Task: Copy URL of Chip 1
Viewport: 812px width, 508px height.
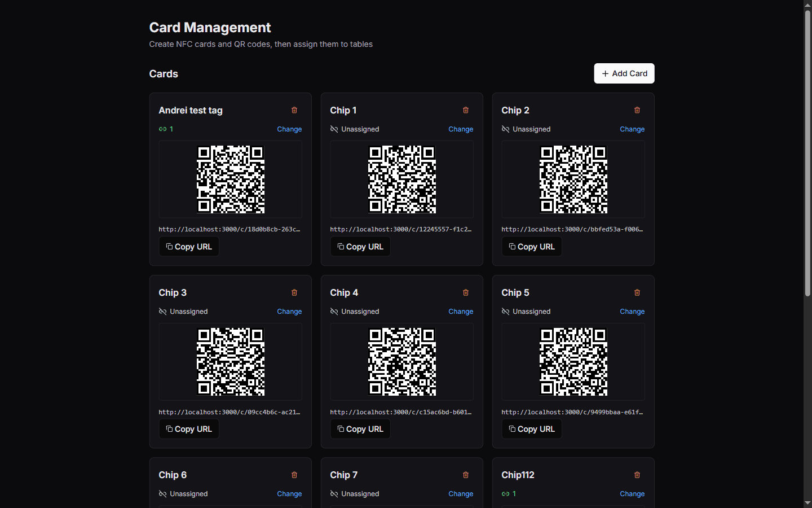Action: [x=360, y=247]
